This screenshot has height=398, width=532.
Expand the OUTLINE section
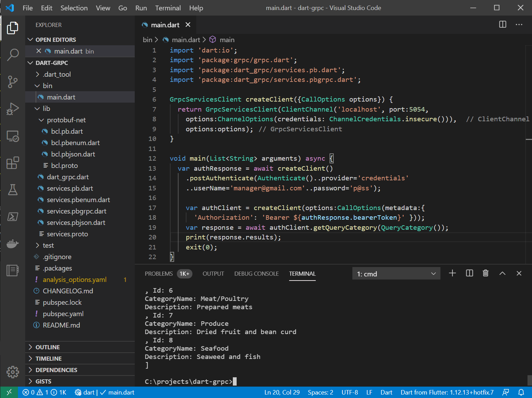80,347
